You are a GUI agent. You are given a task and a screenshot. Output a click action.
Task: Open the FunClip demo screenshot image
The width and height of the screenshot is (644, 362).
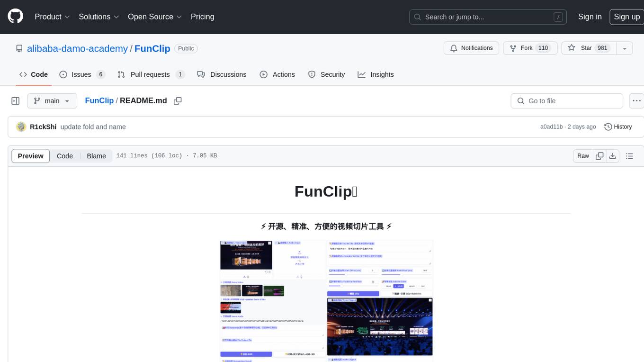coord(326,301)
